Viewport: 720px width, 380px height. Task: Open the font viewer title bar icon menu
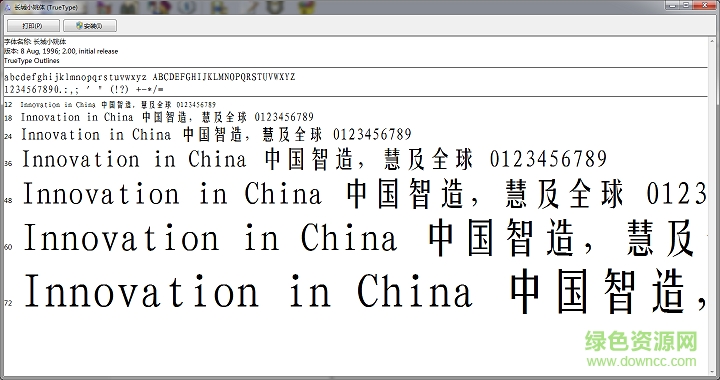[7, 7]
